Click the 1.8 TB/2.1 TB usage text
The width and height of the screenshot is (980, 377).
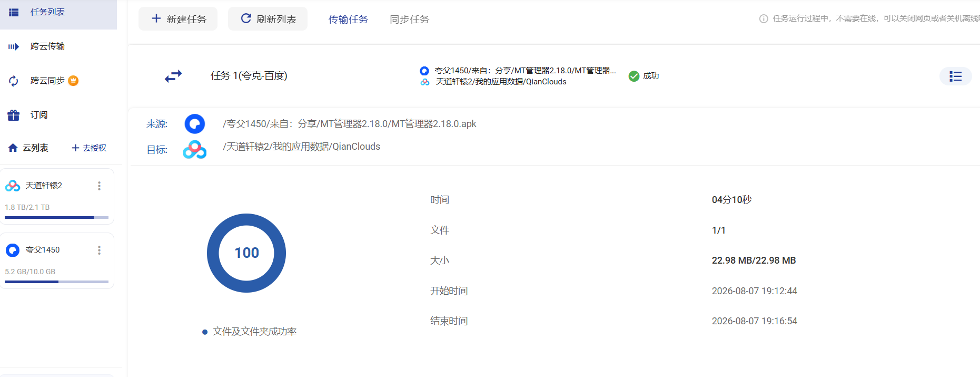(27, 207)
